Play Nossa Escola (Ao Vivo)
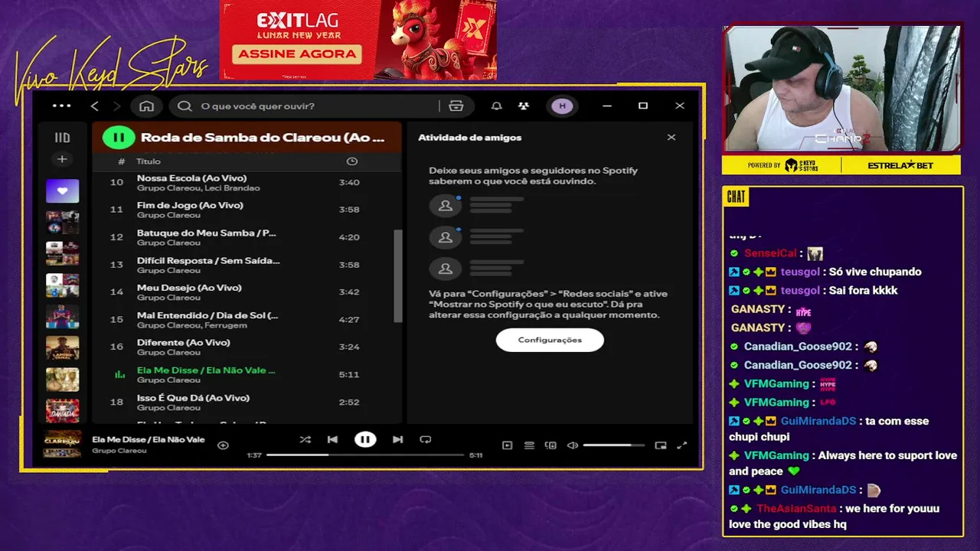Viewport: 980px width, 551px height. (x=247, y=182)
